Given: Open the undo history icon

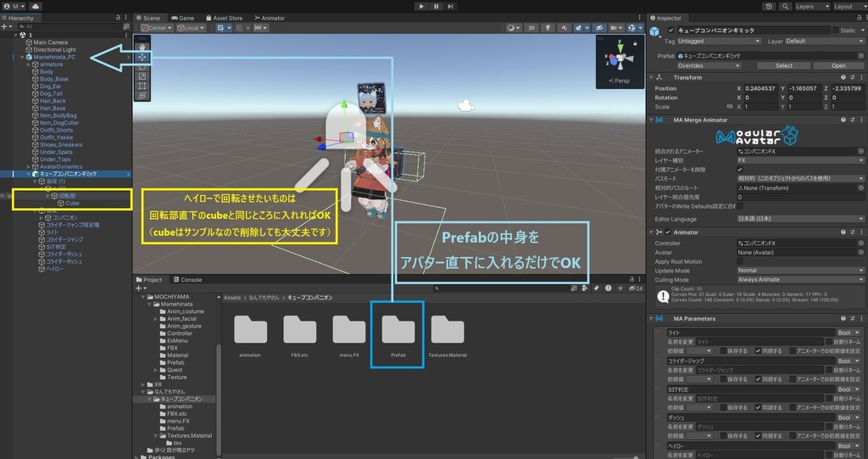Looking at the screenshot, I should point(769,6).
